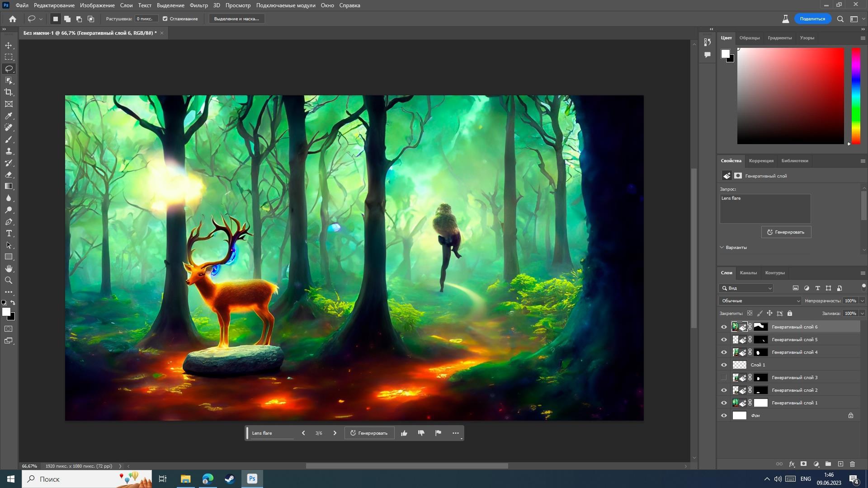Select the Crop tool
This screenshot has height=488, width=868.
pos(9,92)
